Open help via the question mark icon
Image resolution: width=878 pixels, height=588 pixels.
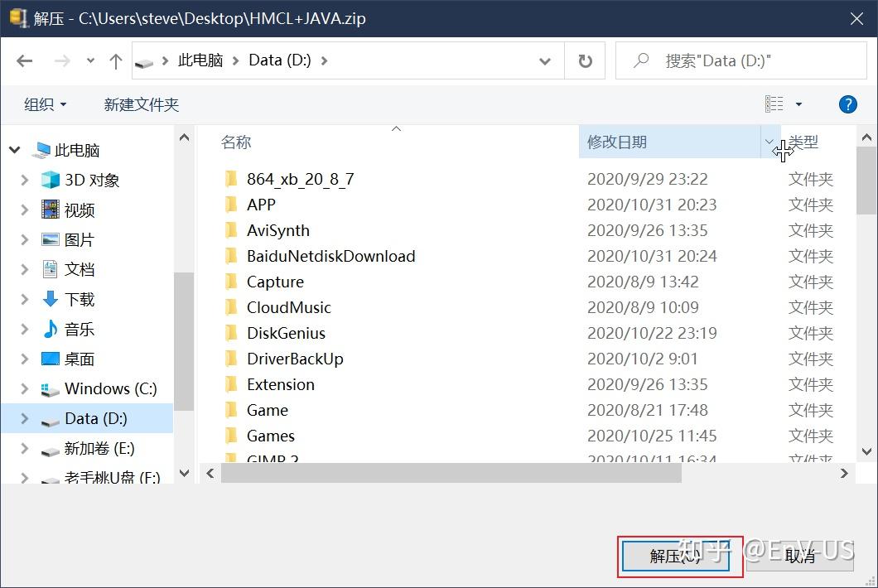coord(847,104)
